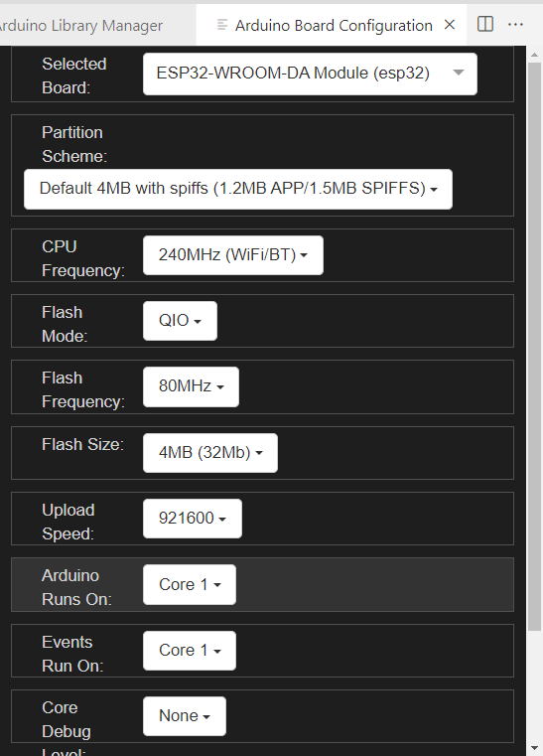This screenshot has height=756, width=543.
Task: Close the Arduino Board Configuration tab
Action: [x=450, y=25]
